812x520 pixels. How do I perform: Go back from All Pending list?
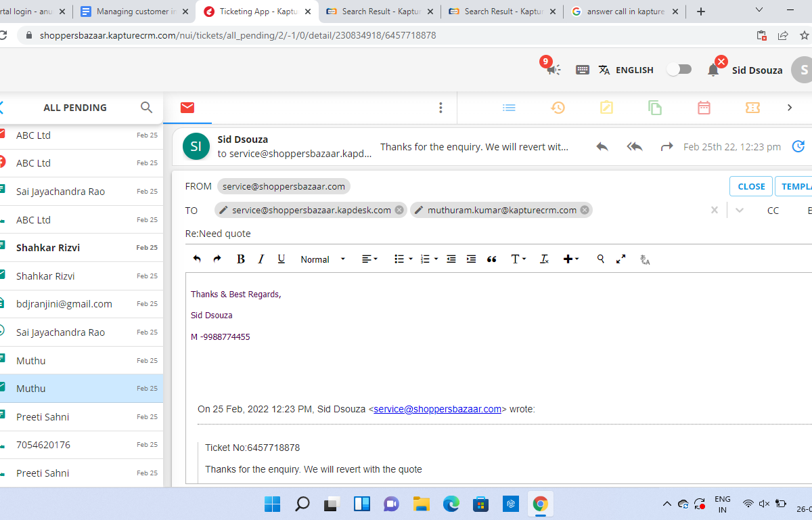[1, 107]
